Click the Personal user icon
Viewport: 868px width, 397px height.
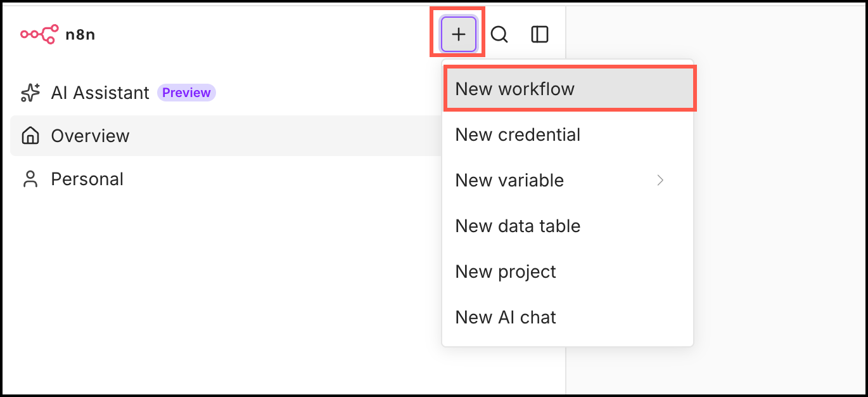coord(30,179)
